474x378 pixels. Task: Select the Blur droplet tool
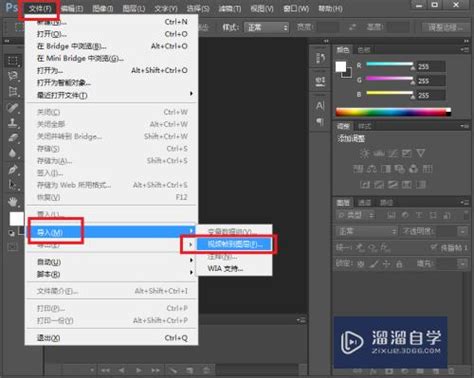13,153
